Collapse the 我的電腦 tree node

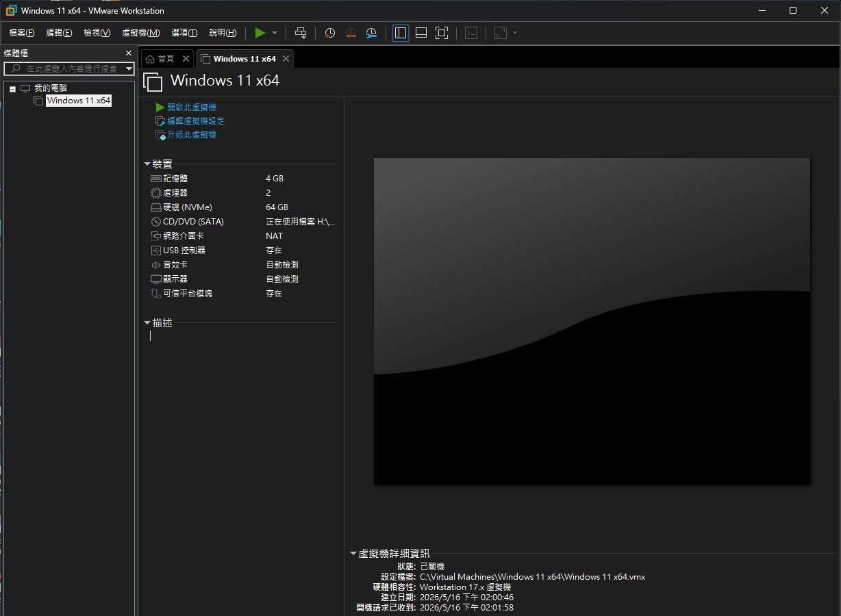[12, 89]
